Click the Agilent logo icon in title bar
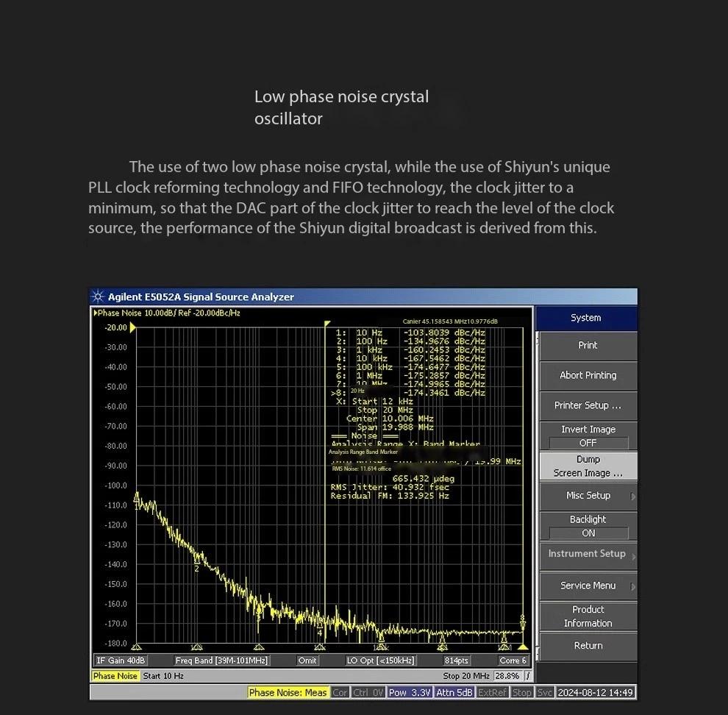Viewport: 728px width, 715px height. coord(98,297)
